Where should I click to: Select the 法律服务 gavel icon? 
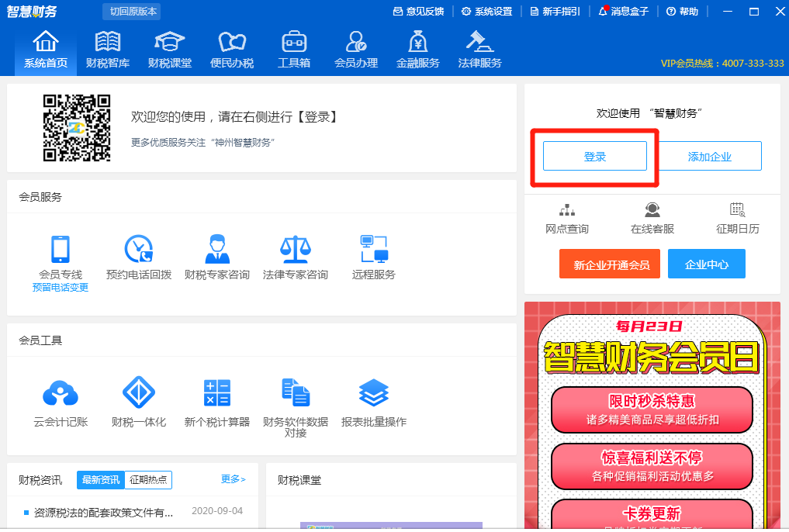pos(479,48)
